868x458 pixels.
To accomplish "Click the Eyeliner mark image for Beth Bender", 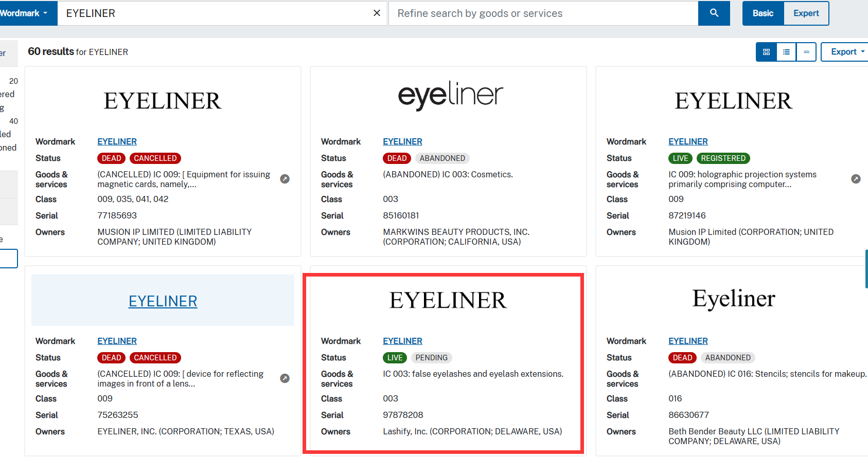I will click(x=734, y=299).
